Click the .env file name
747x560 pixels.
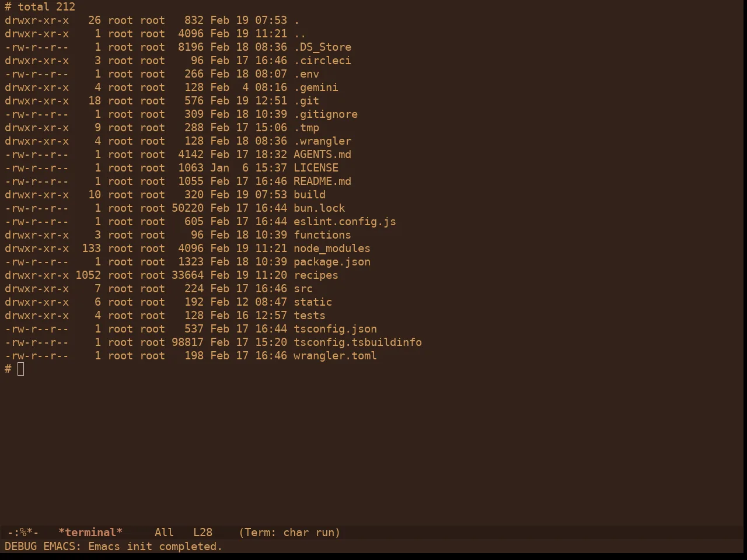click(x=306, y=74)
